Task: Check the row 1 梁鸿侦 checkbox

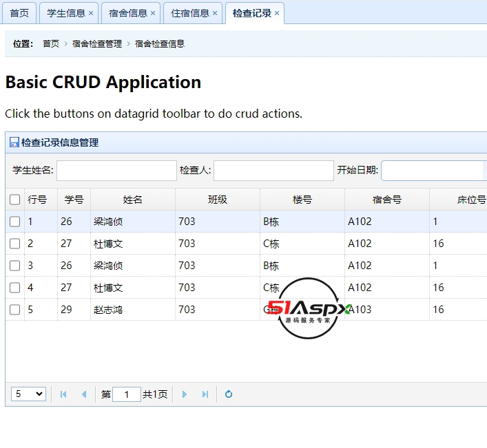Action: click(15, 222)
